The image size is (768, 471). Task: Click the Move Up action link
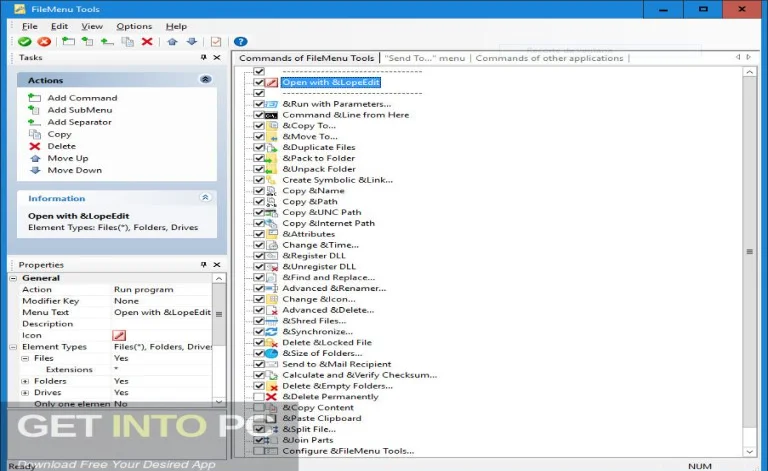tap(68, 159)
